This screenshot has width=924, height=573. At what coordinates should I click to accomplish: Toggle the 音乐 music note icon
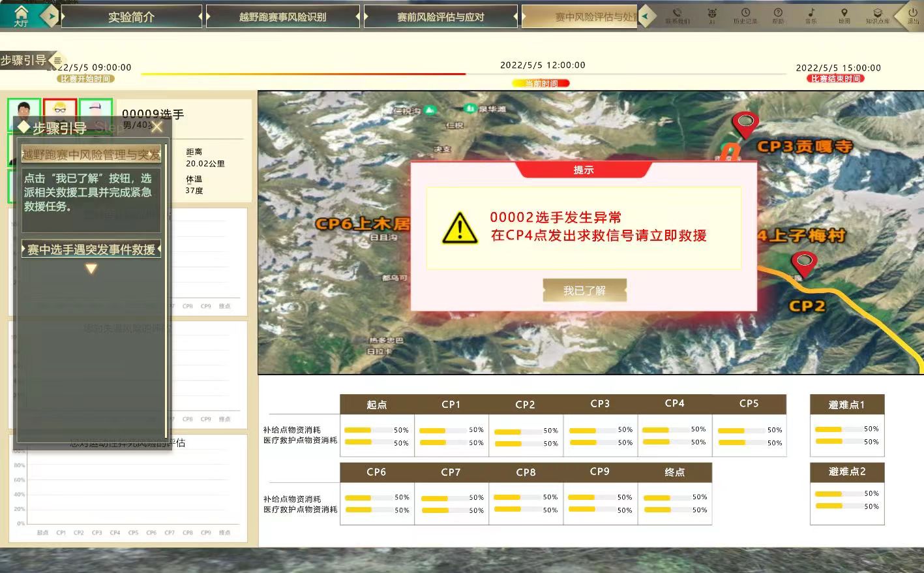point(811,15)
